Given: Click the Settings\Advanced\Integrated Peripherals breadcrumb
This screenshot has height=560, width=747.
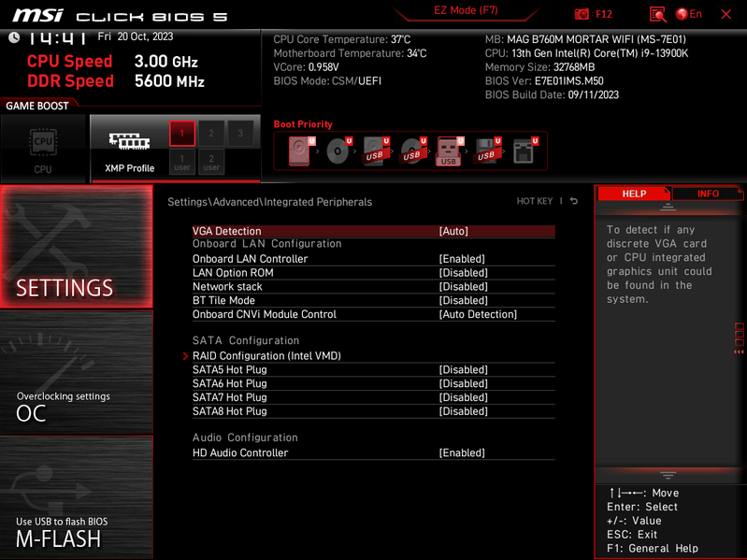Looking at the screenshot, I should [269, 202].
